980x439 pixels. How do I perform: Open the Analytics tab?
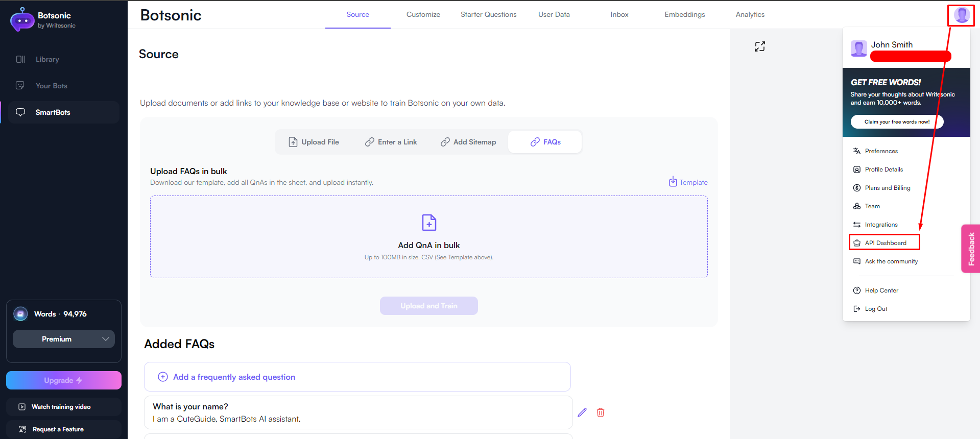[750, 14]
